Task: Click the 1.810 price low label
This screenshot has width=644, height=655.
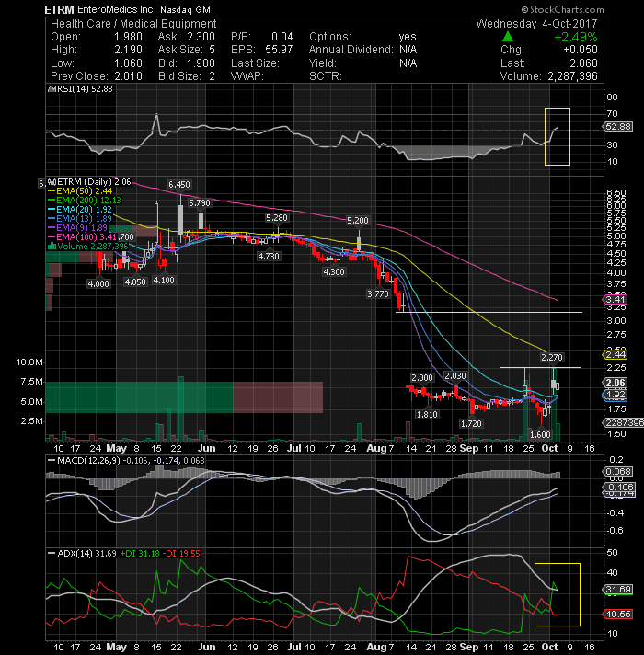Action: pos(427,414)
